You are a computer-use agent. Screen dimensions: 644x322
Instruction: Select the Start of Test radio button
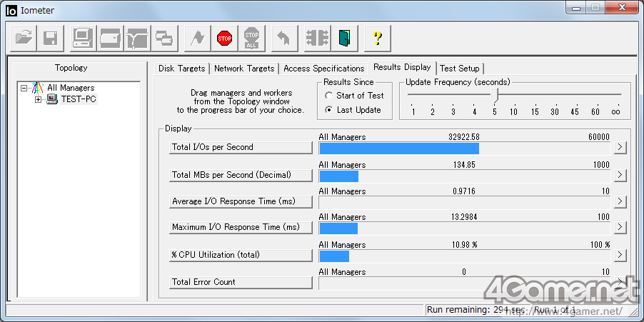tap(328, 96)
